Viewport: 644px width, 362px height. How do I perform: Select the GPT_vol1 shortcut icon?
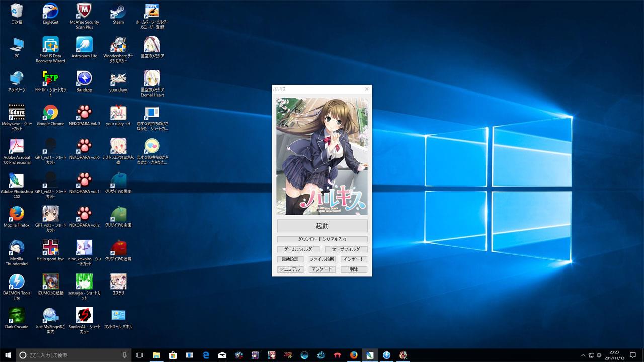(50, 151)
